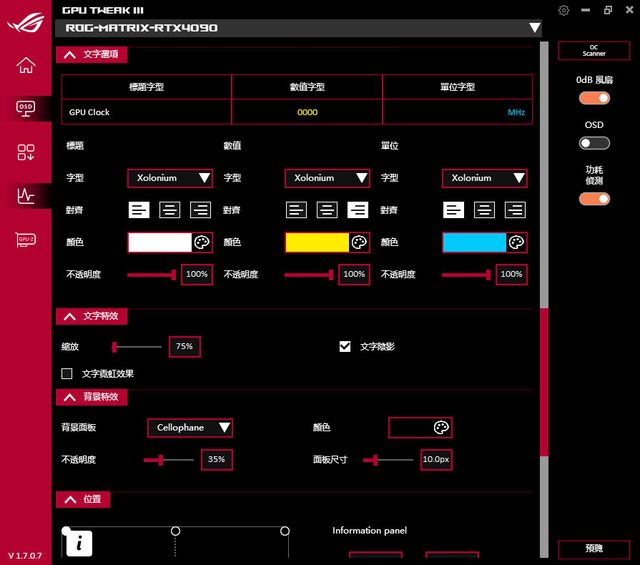This screenshot has width=640, height=565.
Task: Open the 背景面板 Cellophane dropdown
Action: click(190, 428)
